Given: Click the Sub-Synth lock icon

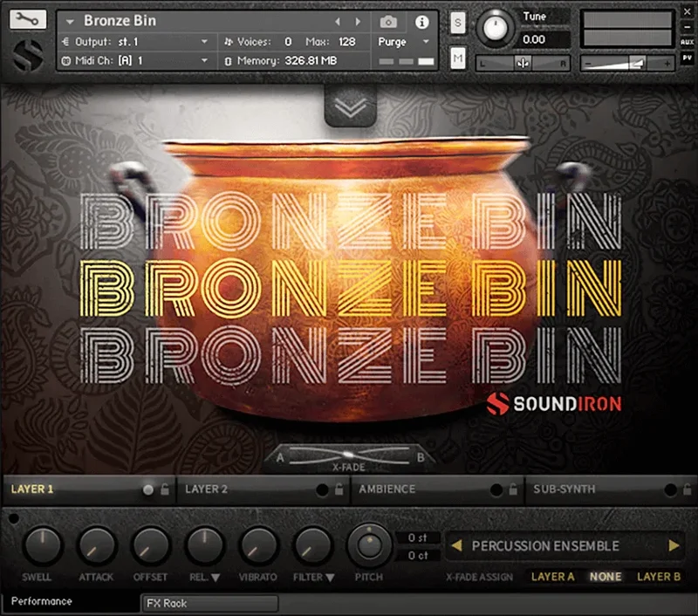Looking at the screenshot, I should click(687, 489).
